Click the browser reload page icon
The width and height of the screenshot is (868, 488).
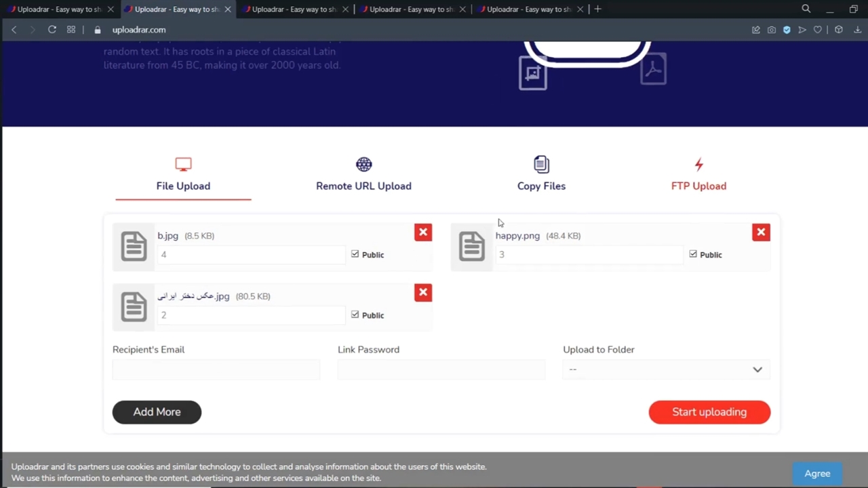tap(52, 30)
